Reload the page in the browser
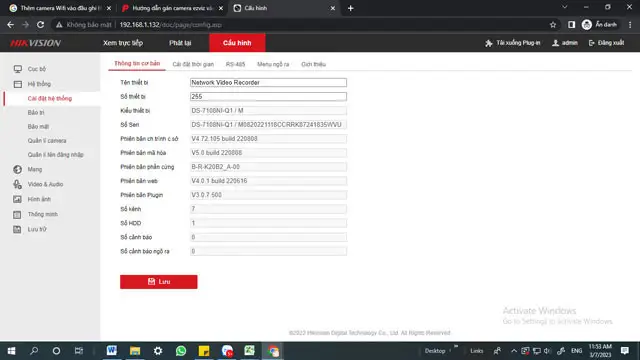640x360 pixels. (x=40, y=25)
